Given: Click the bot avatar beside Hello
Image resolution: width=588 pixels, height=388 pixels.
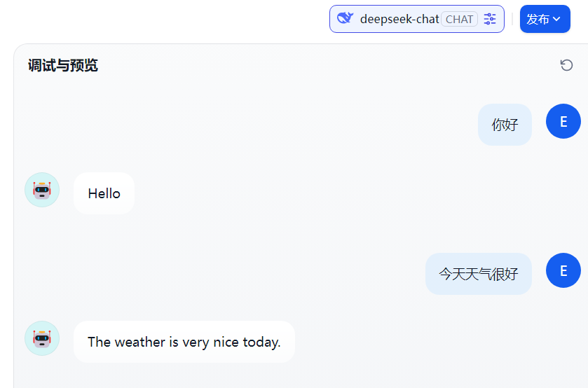Looking at the screenshot, I should [x=42, y=190].
